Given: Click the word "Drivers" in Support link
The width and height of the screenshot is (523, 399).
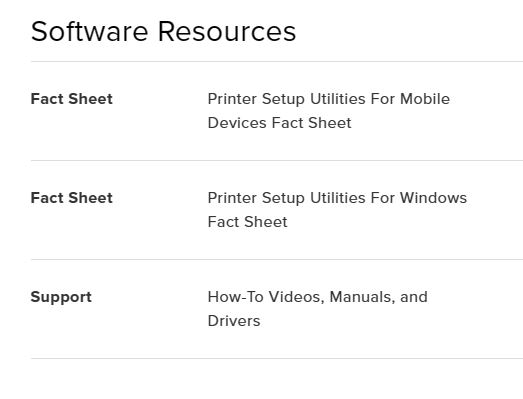Looking at the screenshot, I should [234, 321].
